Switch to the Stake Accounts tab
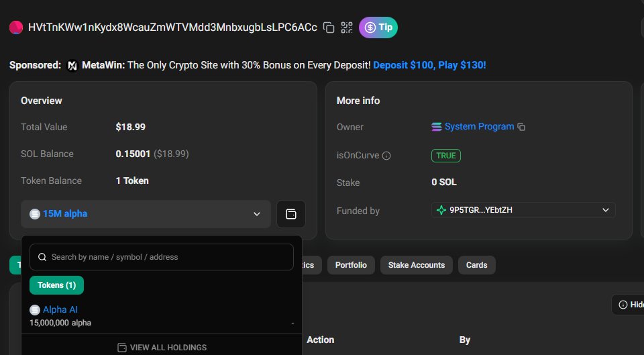 417,265
